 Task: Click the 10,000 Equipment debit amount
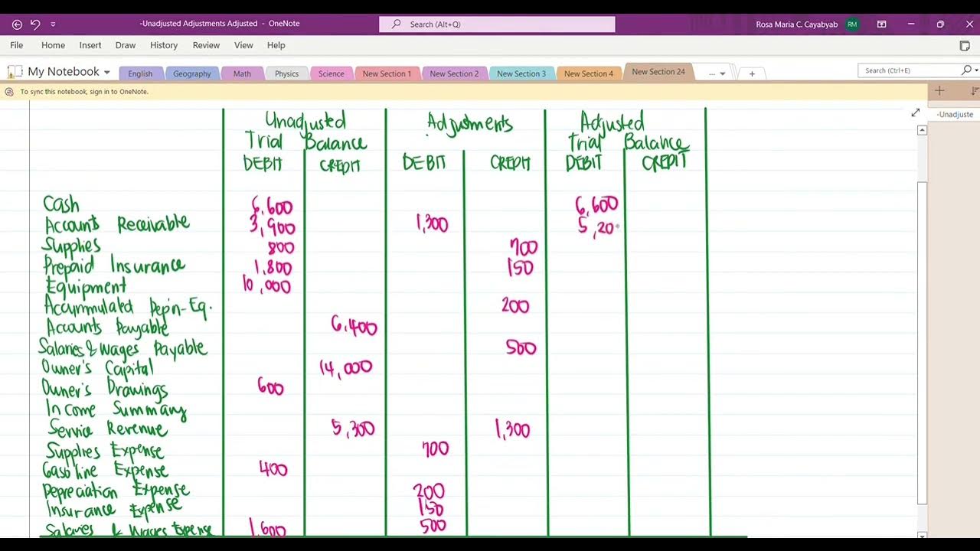point(266,285)
